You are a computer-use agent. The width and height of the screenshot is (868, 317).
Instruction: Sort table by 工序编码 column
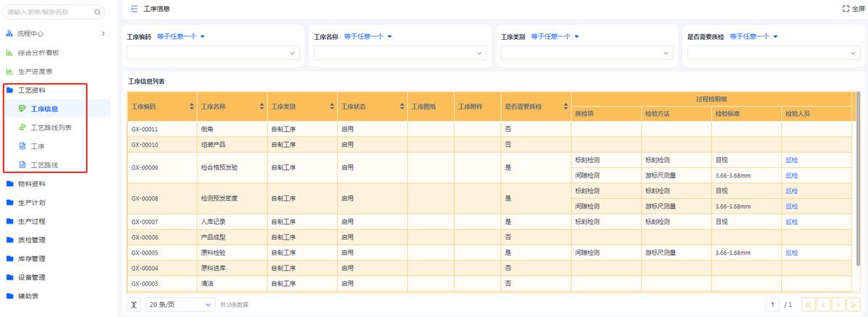tap(192, 106)
